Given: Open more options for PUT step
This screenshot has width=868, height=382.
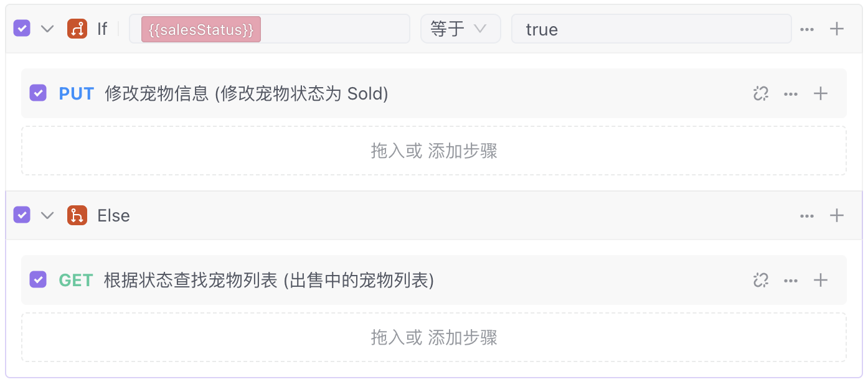Looking at the screenshot, I should click(x=791, y=94).
